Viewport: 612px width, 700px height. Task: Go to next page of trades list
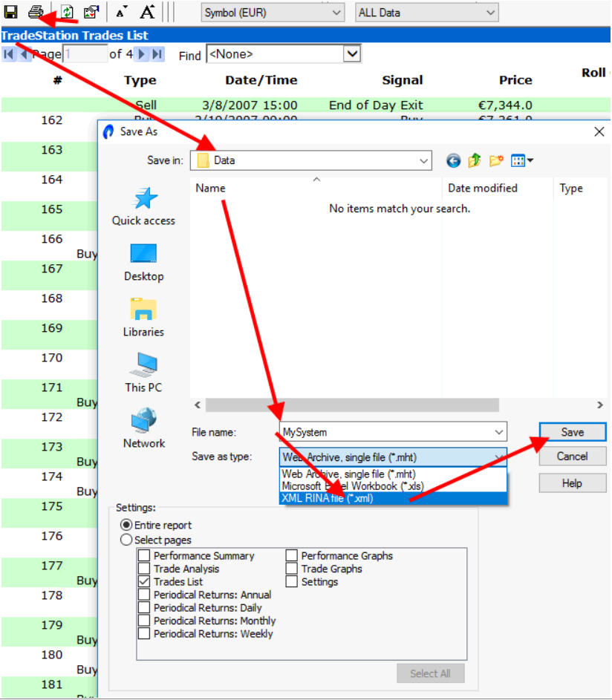click(142, 54)
